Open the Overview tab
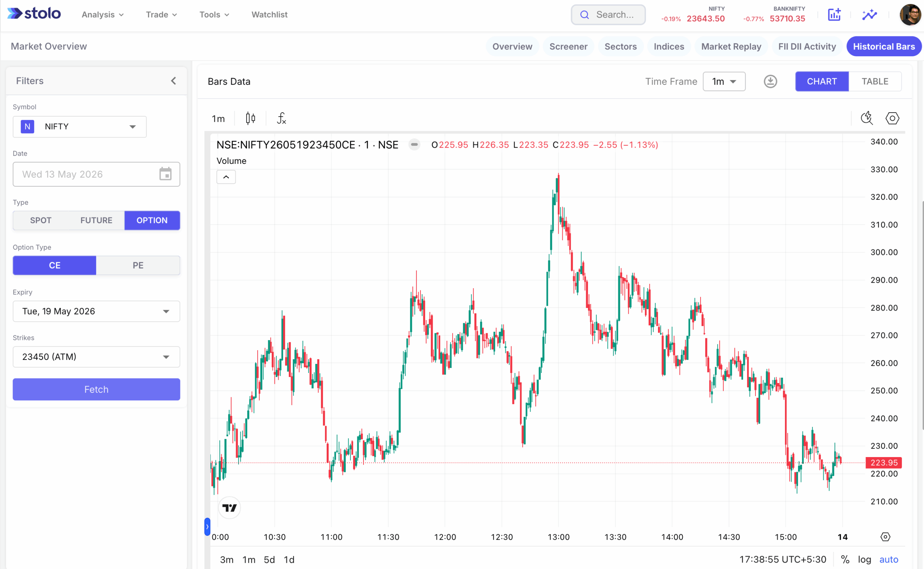Viewport: 924px width, 569px height. point(512,46)
